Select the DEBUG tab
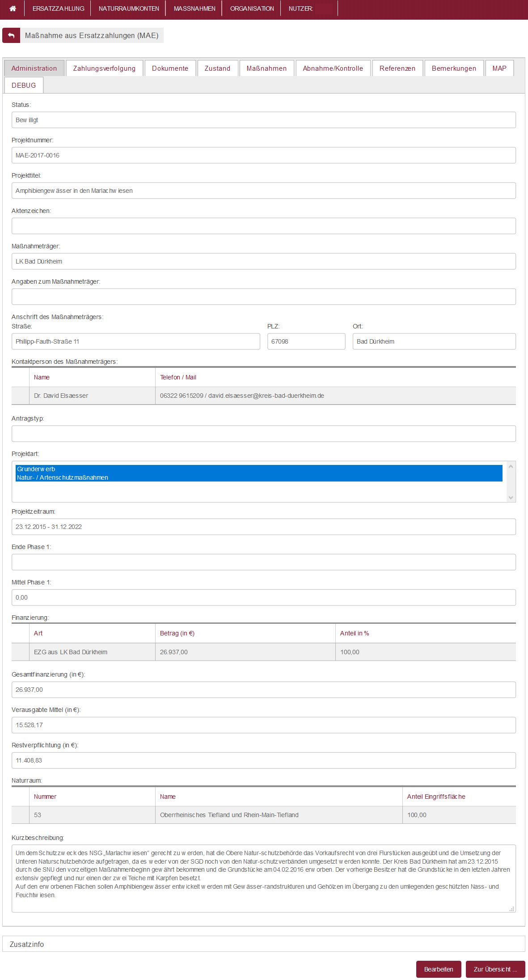The height and width of the screenshot is (980, 528). pos(24,85)
